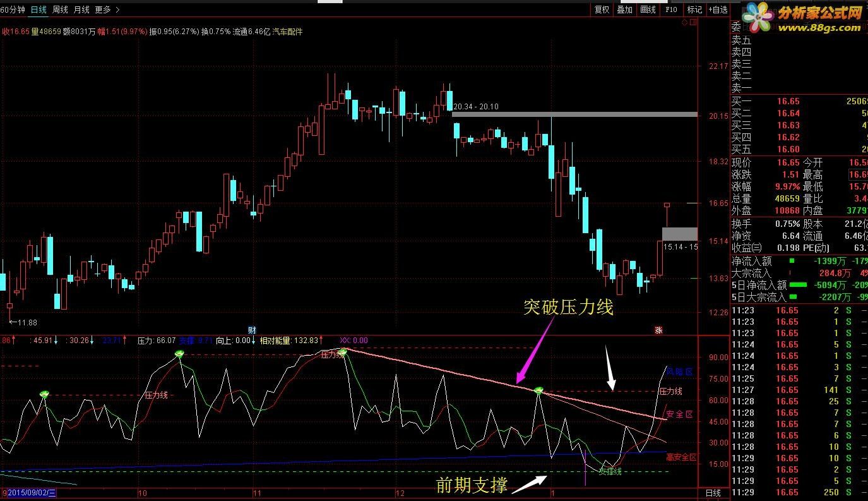Add stock via +自选 button
The image size is (868, 501).
pos(718,9)
